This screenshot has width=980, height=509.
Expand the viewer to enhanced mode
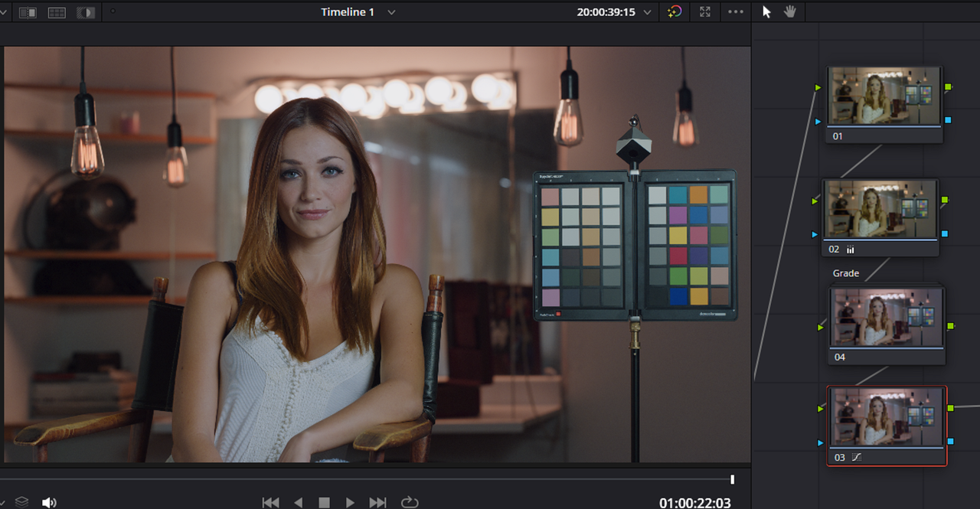point(705,11)
